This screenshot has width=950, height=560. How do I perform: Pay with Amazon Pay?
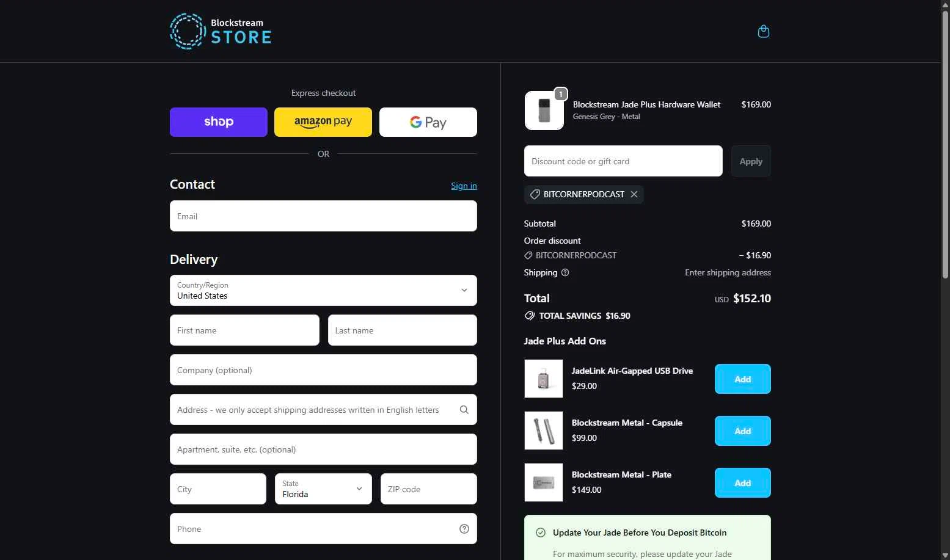323,122
